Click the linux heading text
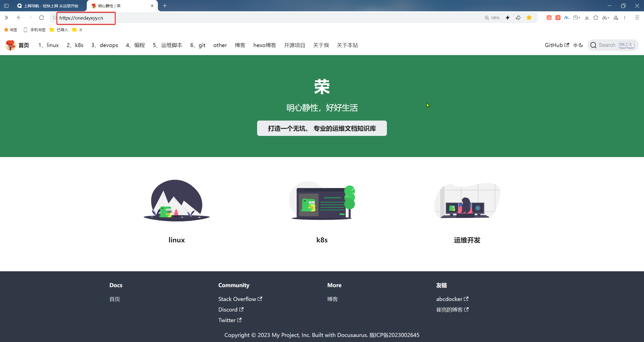Image resolution: width=644 pixels, height=342 pixels. (x=177, y=240)
